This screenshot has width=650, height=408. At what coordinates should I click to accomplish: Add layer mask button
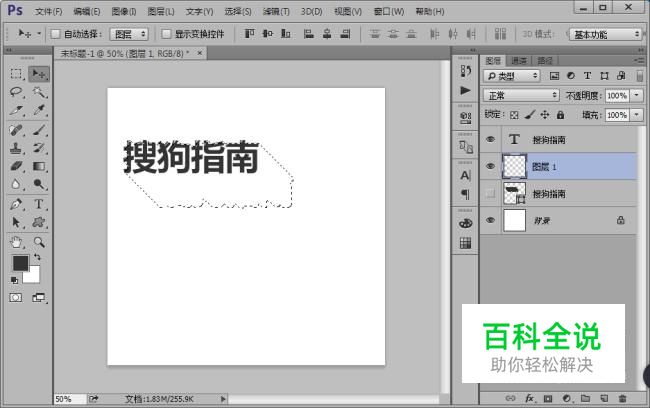tap(548, 398)
